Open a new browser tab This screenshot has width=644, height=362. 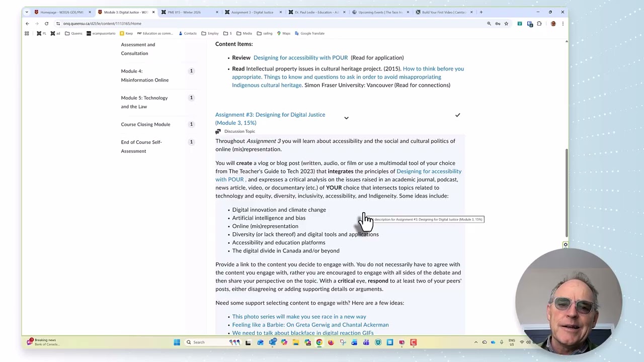point(481,12)
